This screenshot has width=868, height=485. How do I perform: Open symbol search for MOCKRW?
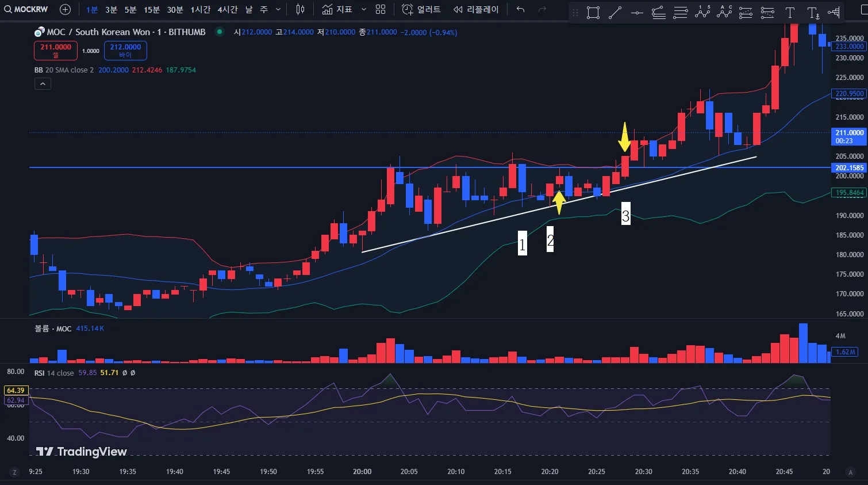[x=26, y=9]
